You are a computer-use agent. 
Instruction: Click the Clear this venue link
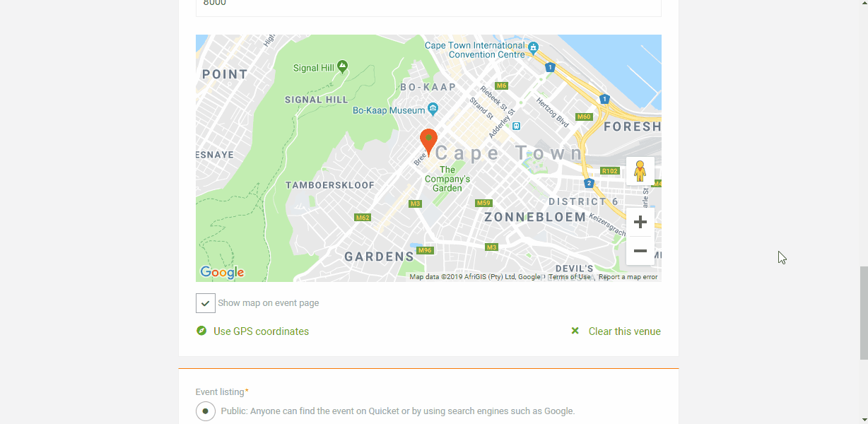point(625,331)
